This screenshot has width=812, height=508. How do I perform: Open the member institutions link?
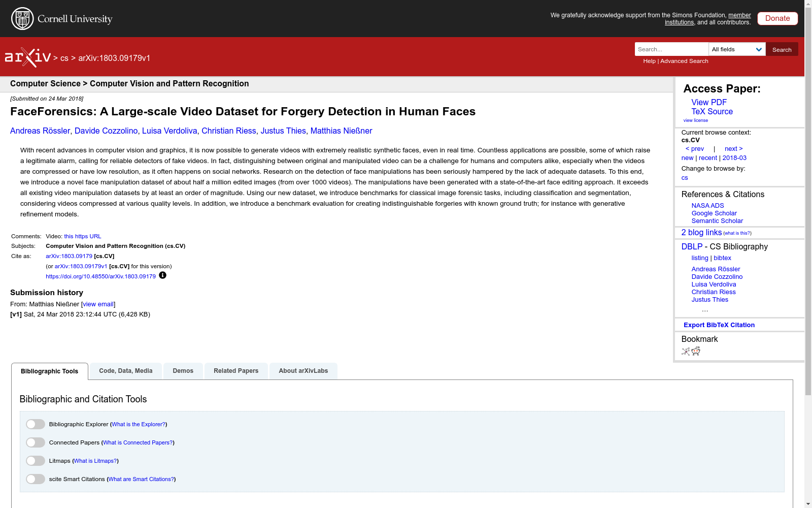pos(708,19)
